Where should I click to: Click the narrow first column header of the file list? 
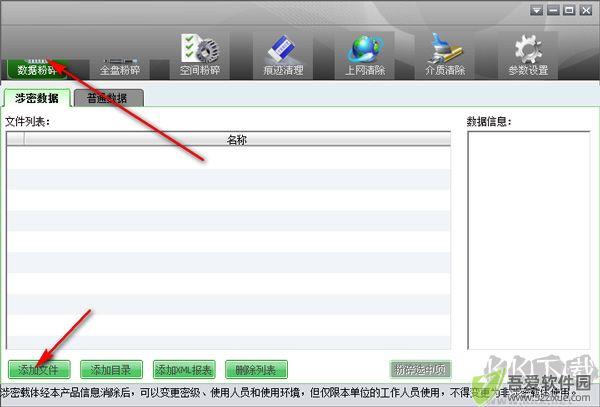(x=16, y=139)
